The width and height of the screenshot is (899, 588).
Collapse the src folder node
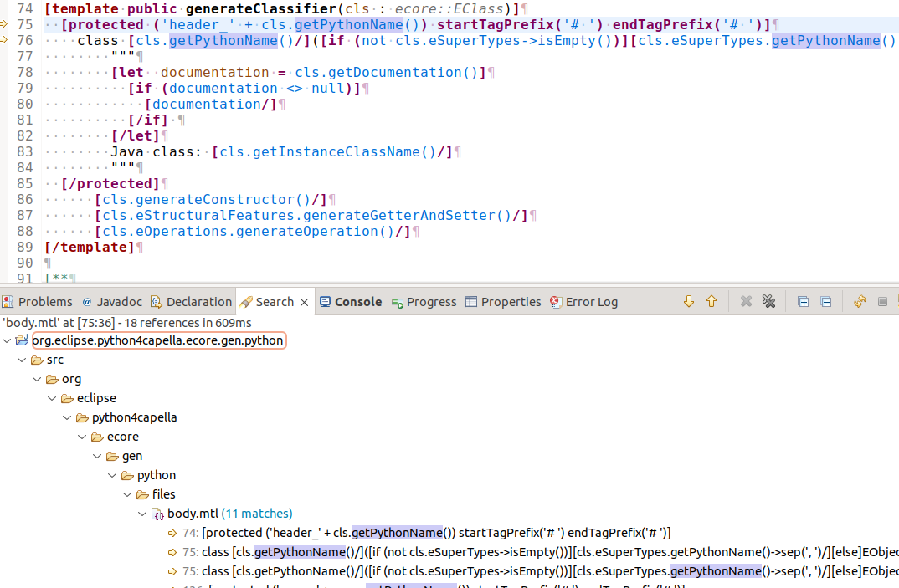pos(22,360)
